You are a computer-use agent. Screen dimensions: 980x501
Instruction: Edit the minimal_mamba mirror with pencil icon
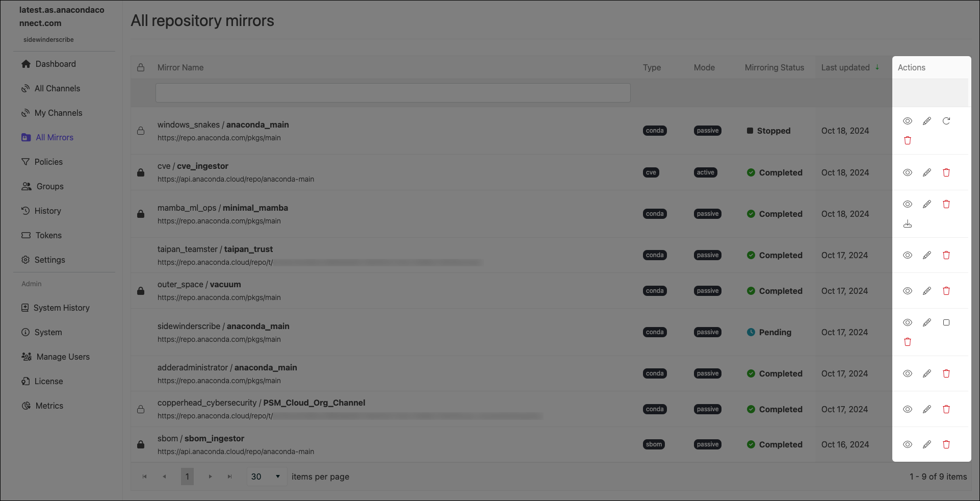pos(927,204)
